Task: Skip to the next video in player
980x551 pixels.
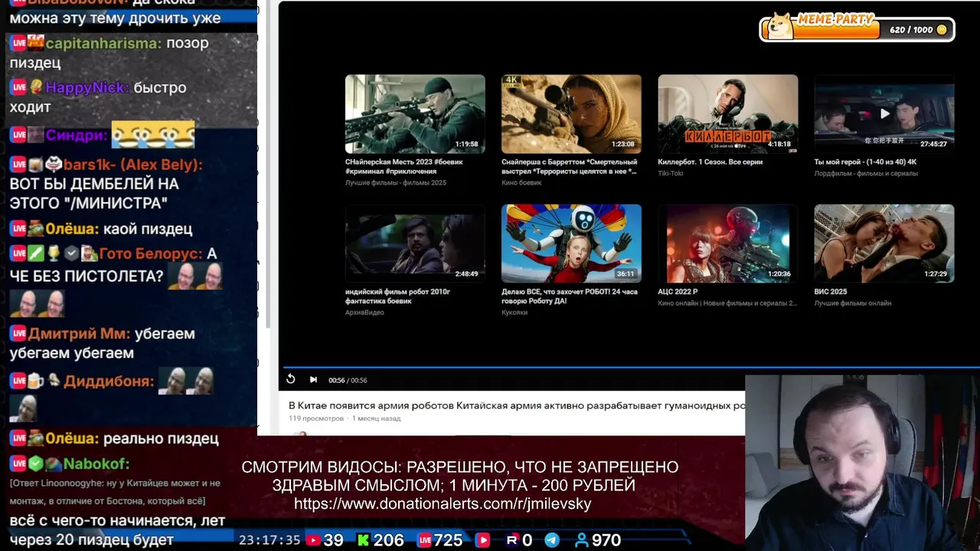Action: [x=313, y=380]
